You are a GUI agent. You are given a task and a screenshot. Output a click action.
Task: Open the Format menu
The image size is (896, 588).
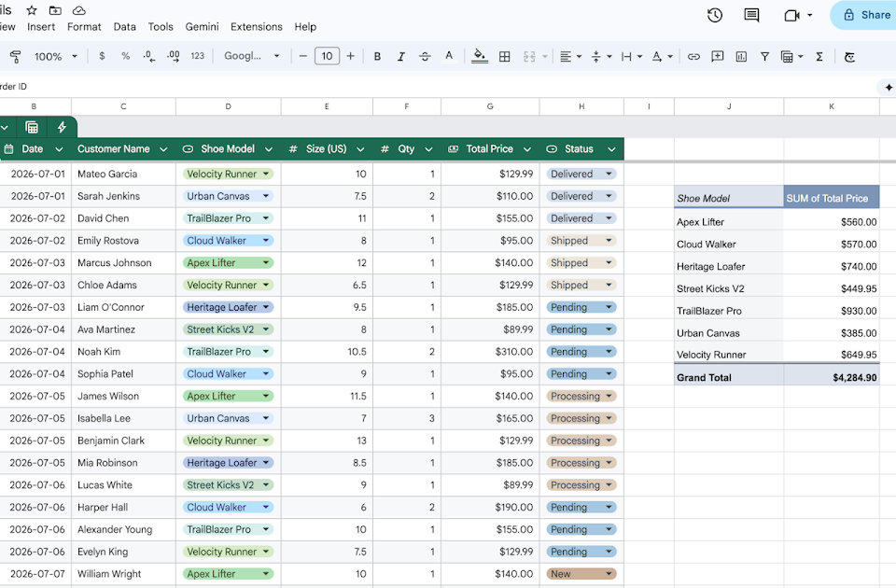84,27
